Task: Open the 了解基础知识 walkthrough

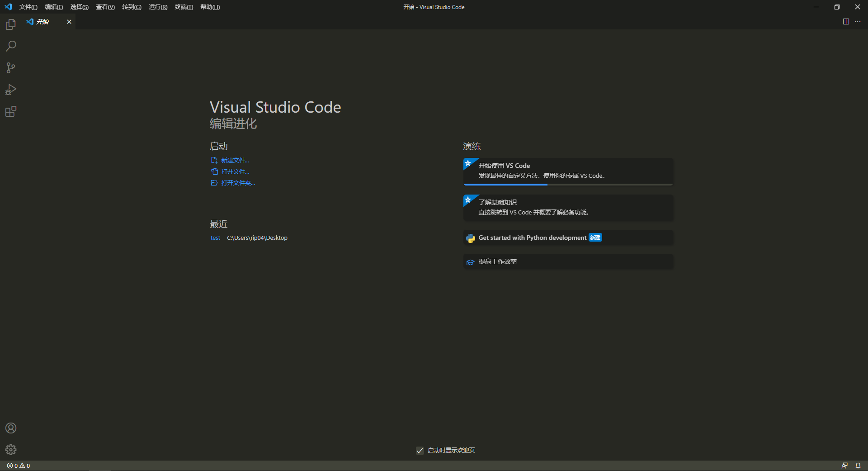Action: pos(568,208)
